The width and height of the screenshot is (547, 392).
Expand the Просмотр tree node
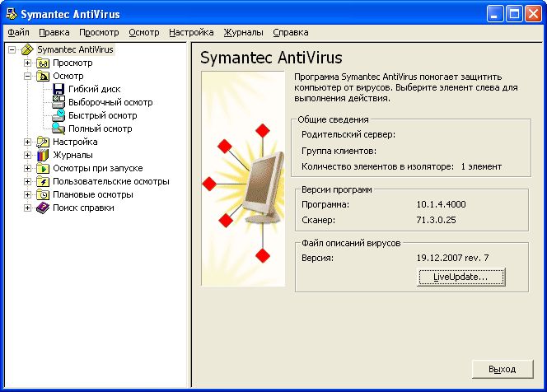pos(28,63)
